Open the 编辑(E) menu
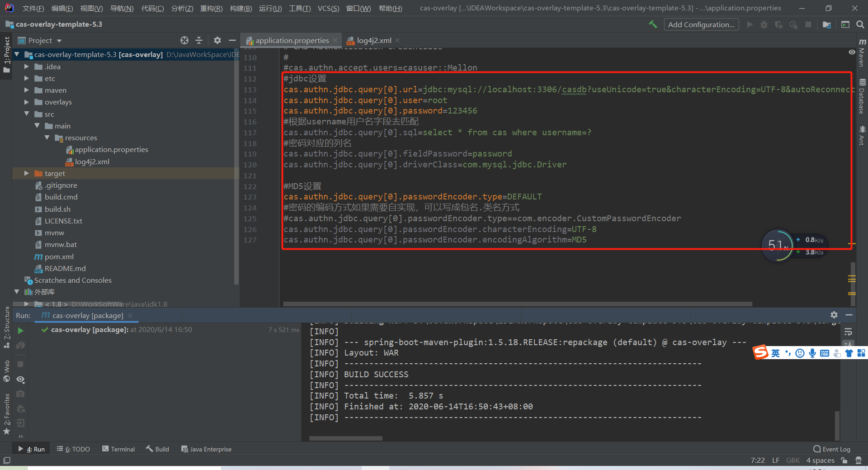This screenshot has height=470, width=868. [x=62, y=8]
